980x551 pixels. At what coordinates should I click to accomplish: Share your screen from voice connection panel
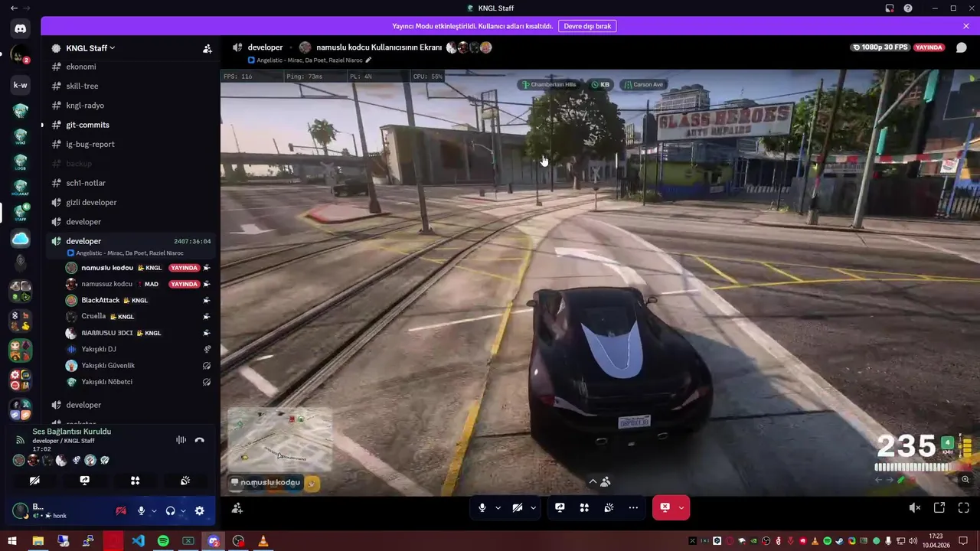point(85,481)
